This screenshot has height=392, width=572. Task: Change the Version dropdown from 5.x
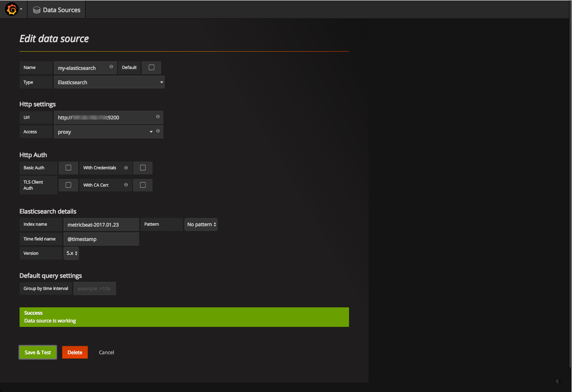click(x=71, y=253)
